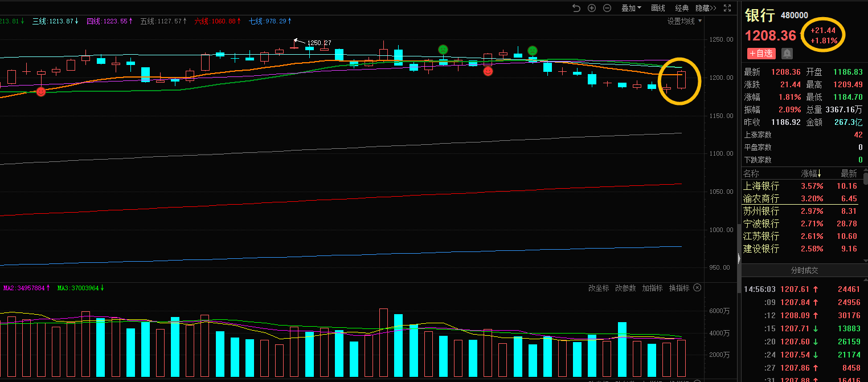Viewport: 868px width, 382px height.
Task: Click the red smiley signal marker below 1200
Action: click(41, 91)
